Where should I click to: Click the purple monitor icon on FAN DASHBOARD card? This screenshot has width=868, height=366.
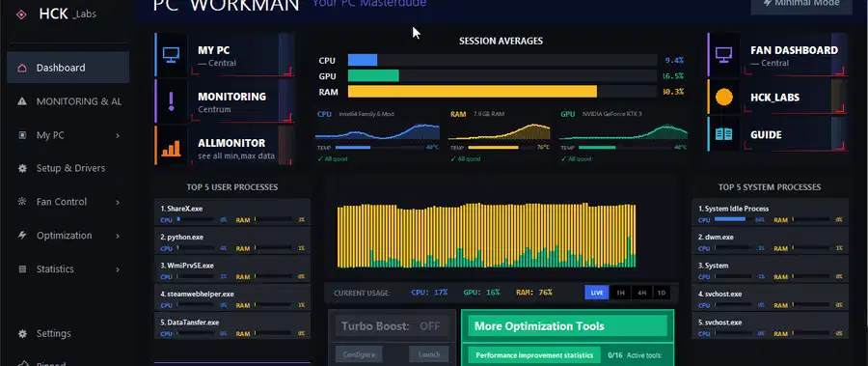click(723, 54)
